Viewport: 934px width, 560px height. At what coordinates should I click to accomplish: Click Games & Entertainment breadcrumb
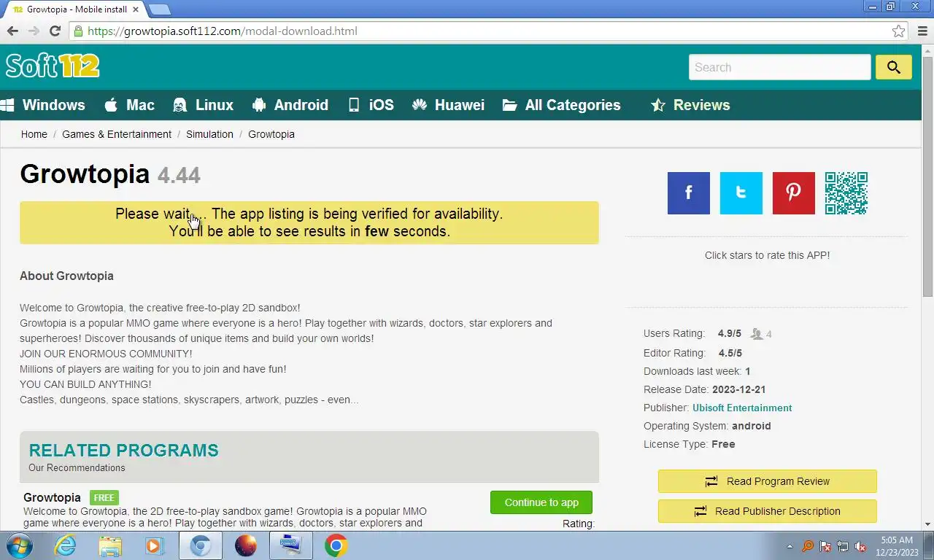point(117,134)
